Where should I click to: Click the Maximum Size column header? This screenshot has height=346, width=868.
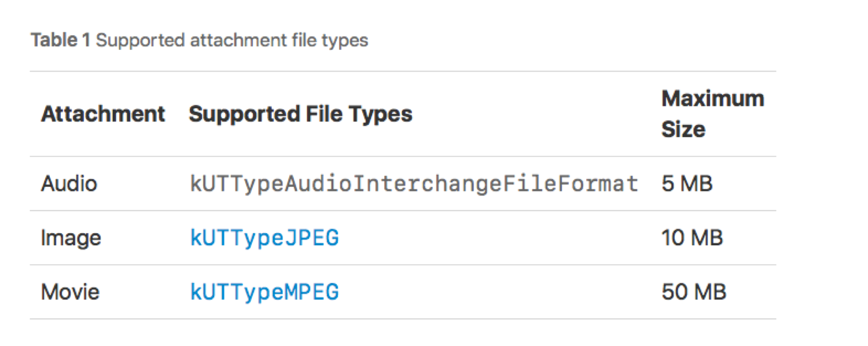point(712,113)
